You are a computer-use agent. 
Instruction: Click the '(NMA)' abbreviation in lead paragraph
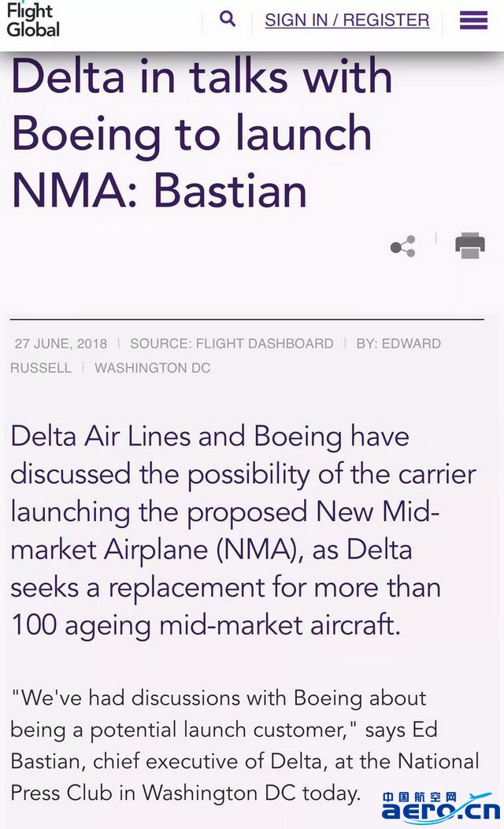(260, 550)
